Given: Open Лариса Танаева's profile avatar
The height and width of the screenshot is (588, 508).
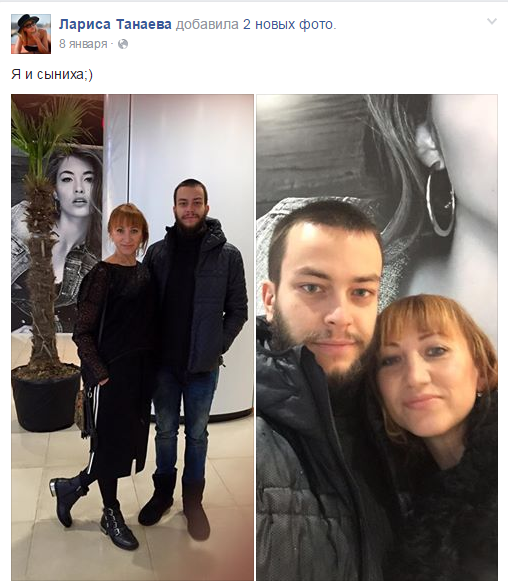Looking at the screenshot, I should click(x=31, y=34).
